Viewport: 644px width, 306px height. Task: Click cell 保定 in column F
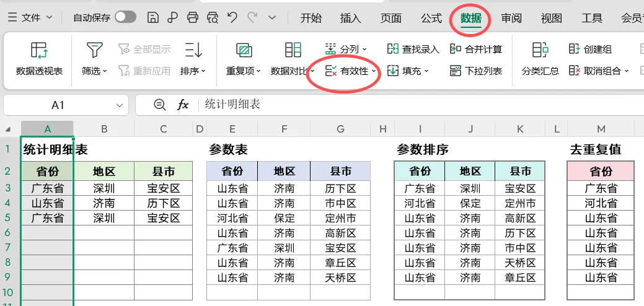click(x=285, y=217)
